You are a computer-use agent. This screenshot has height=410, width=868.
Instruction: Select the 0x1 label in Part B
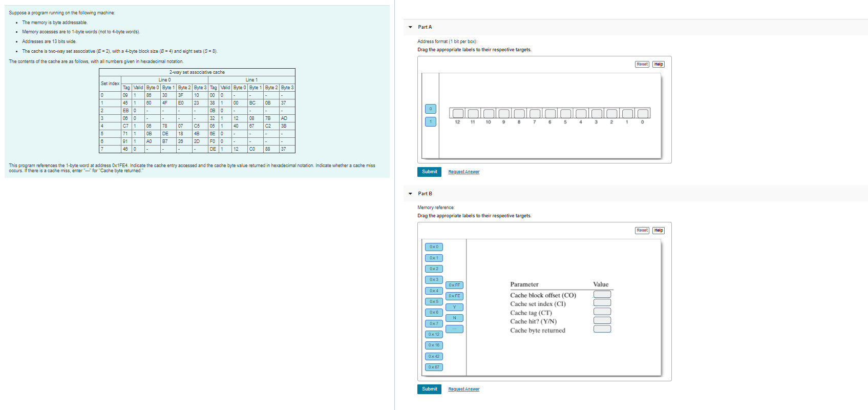coord(434,258)
